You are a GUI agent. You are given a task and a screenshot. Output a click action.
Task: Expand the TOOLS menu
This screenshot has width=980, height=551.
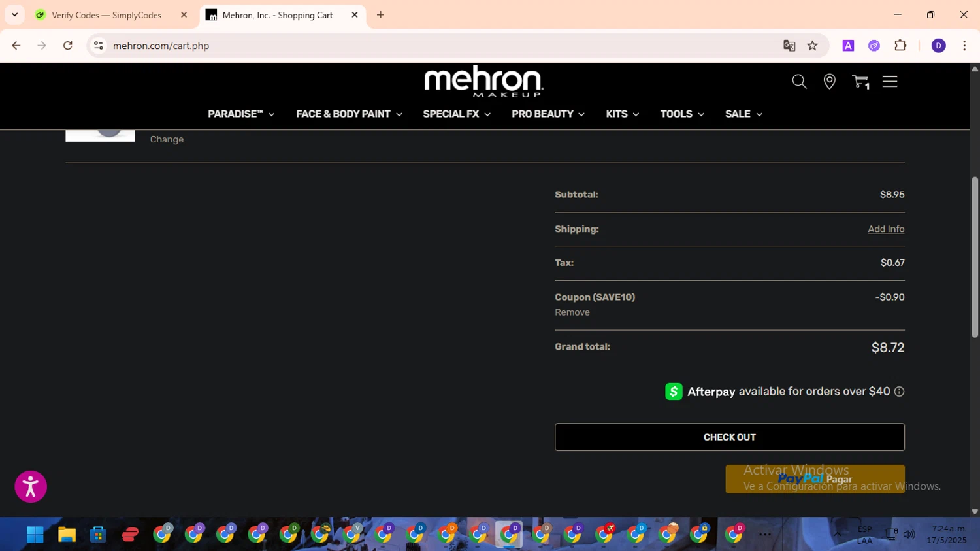(x=682, y=114)
